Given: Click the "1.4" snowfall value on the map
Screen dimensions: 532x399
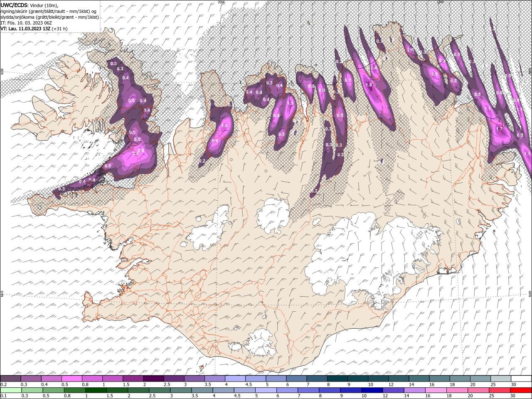Looking at the screenshot, I should [374, 68].
